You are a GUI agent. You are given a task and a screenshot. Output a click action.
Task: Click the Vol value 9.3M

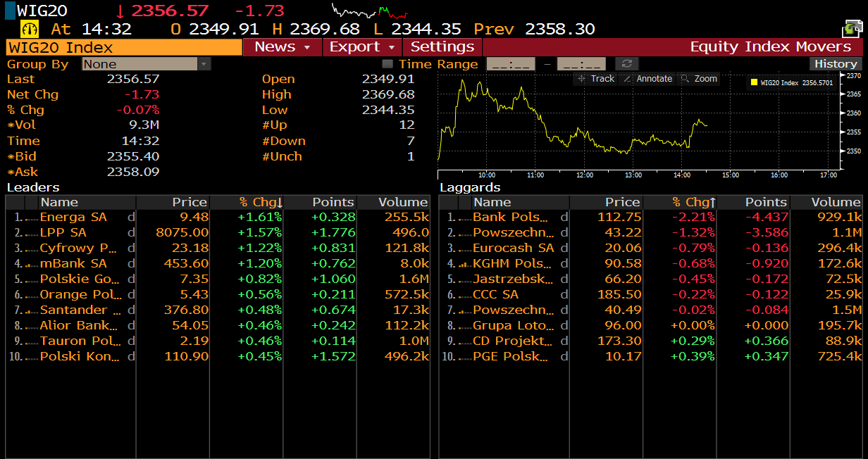click(144, 125)
